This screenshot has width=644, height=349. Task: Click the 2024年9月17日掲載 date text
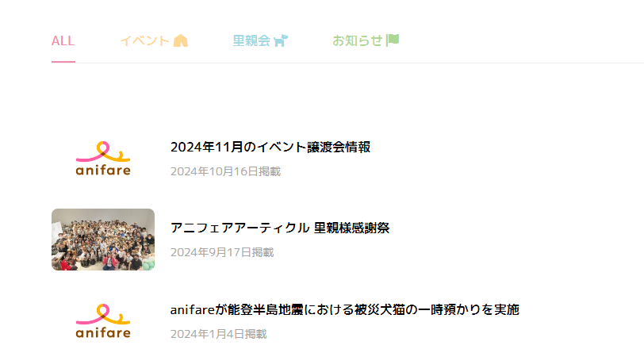(x=222, y=252)
